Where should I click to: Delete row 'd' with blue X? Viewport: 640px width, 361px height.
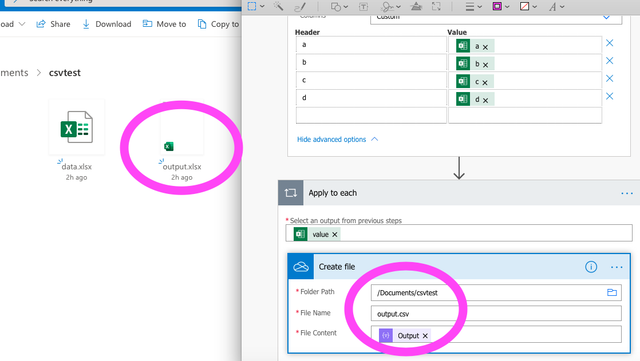click(609, 96)
